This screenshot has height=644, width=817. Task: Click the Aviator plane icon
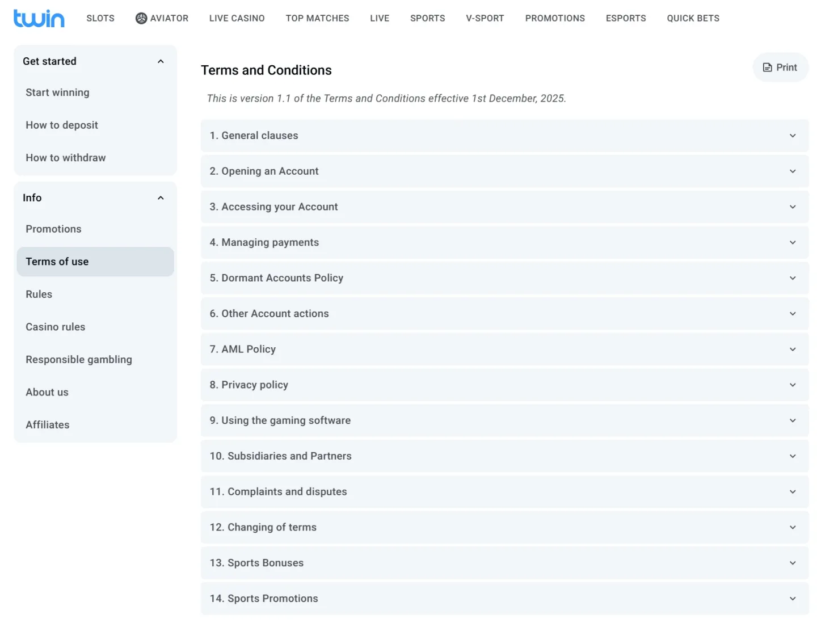tap(141, 18)
